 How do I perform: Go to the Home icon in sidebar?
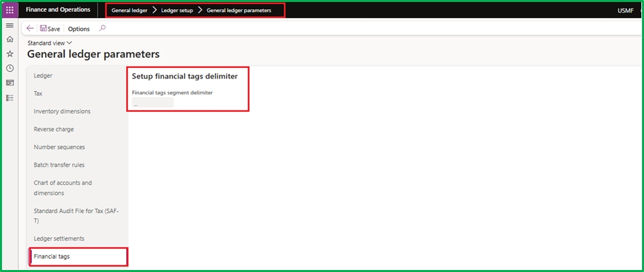click(10, 39)
